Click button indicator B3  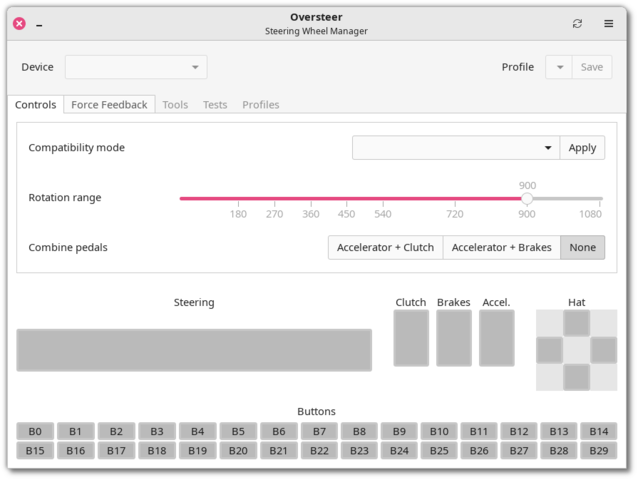157,431
